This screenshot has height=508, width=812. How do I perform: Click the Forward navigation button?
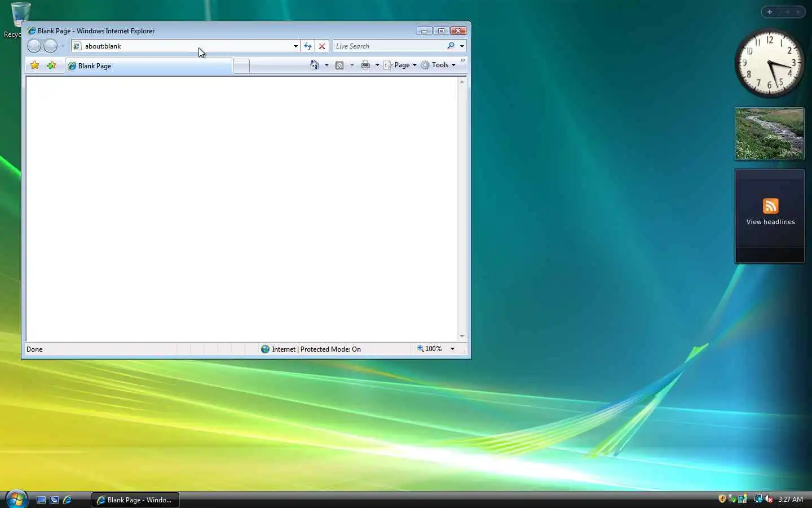coord(51,46)
